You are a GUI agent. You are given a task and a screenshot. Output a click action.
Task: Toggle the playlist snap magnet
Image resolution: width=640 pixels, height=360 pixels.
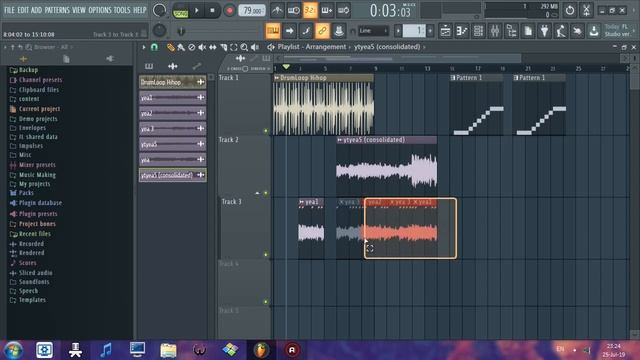click(154, 47)
